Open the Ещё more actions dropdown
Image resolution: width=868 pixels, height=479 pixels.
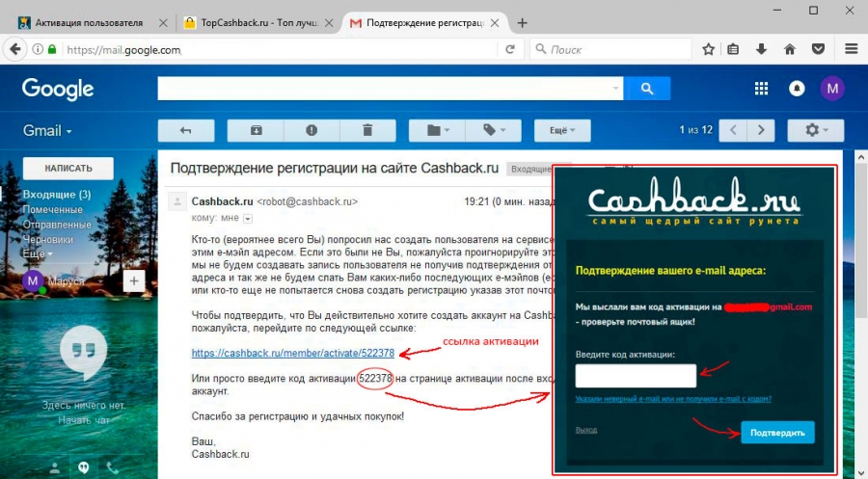point(562,130)
